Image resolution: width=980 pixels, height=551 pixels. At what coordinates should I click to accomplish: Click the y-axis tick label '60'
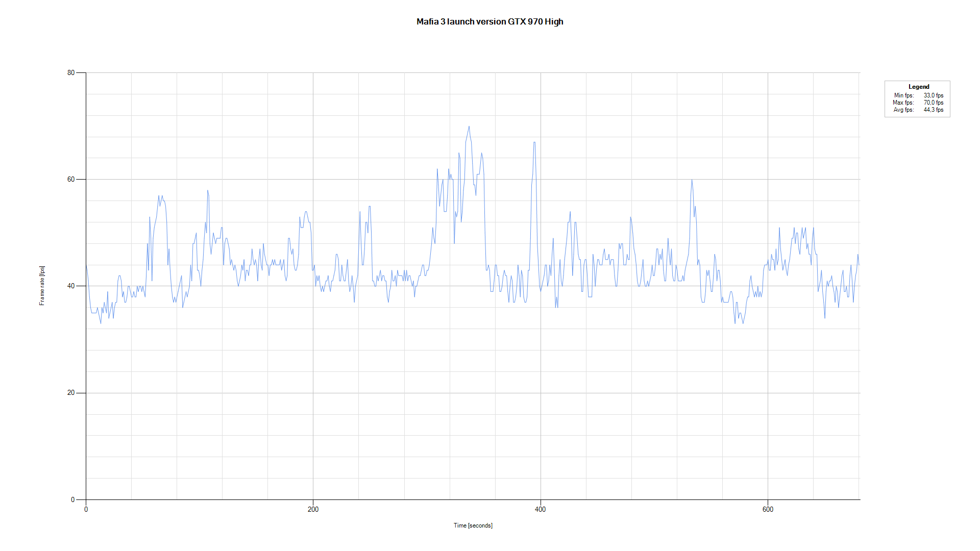click(71, 179)
